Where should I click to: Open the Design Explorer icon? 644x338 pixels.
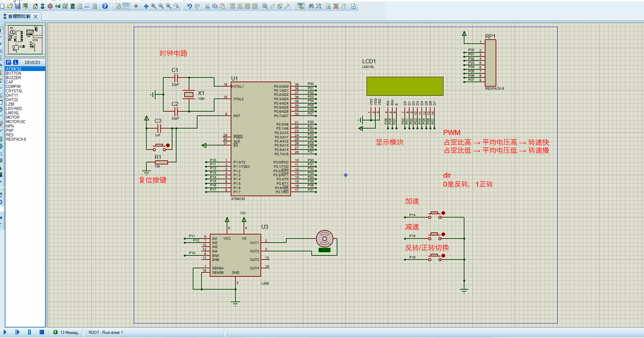72,6
